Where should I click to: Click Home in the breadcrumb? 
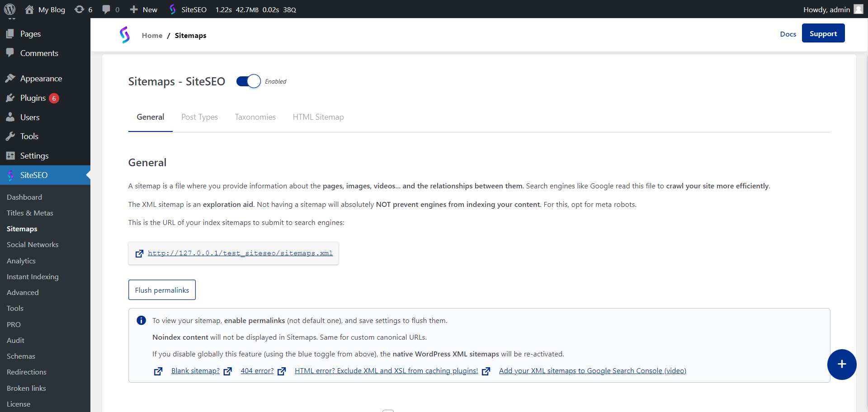[152, 35]
